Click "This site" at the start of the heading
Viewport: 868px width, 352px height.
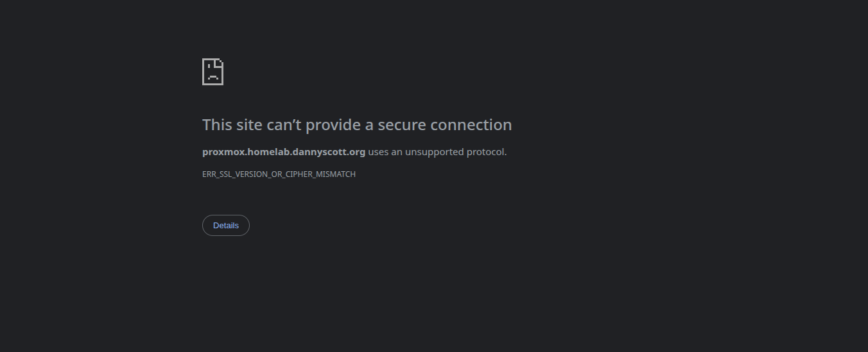coord(232,125)
